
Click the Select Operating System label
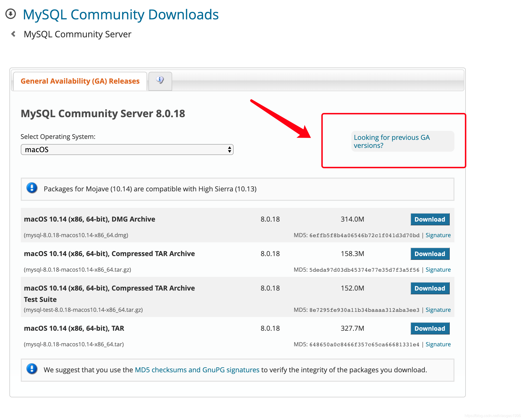coord(58,137)
